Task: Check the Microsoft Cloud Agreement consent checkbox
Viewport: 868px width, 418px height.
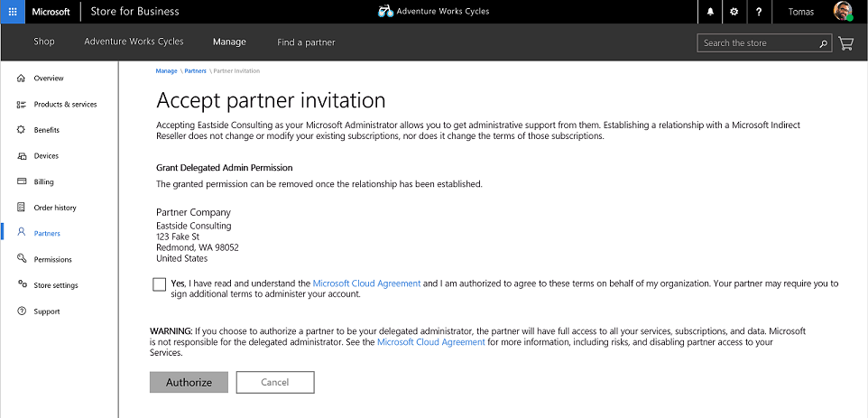Action: [160, 284]
